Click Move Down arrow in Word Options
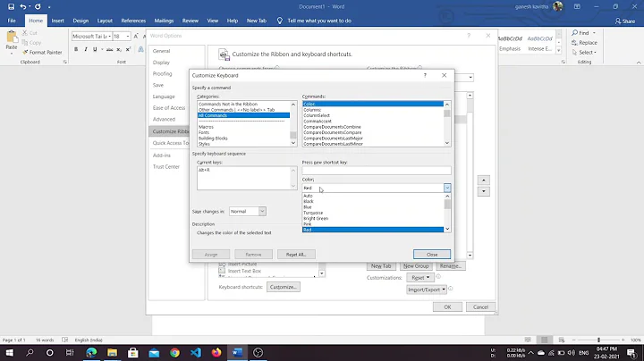Screen dimensions: 644x361 pyautogui.click(x=484, y=191)
